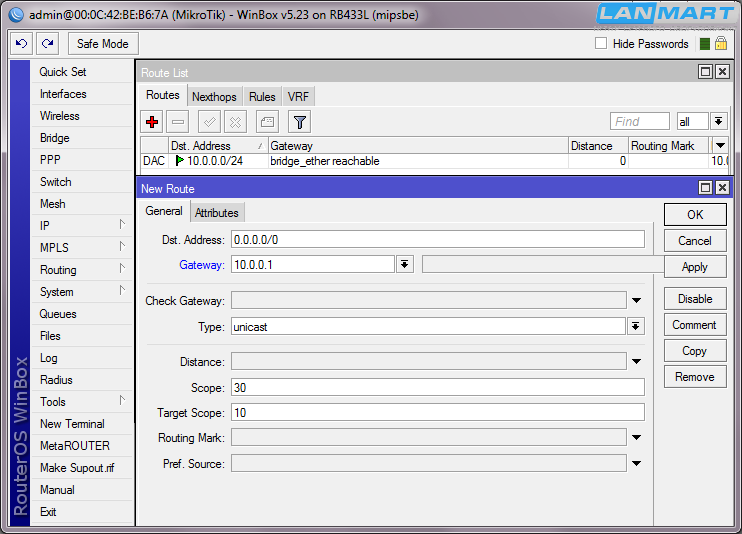Click the Find search box

point(640,121)
